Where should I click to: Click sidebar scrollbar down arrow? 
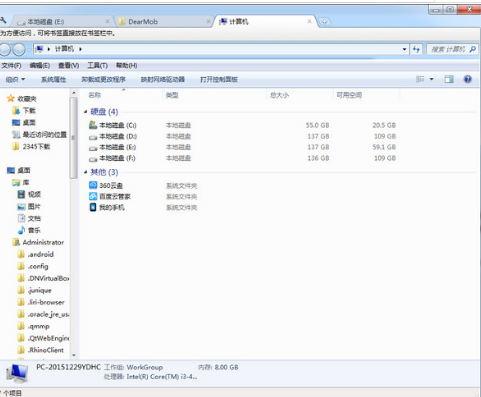(74, 355)
